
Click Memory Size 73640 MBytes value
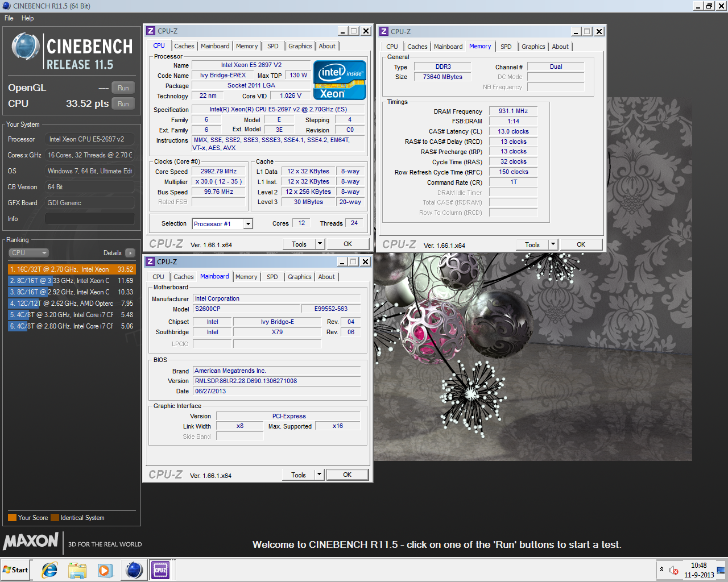(442, 77)
